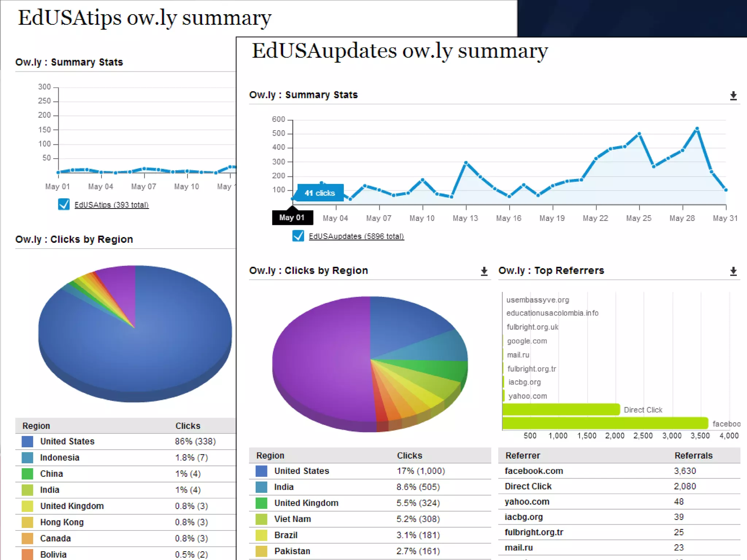Select the May 01 date marker on timeline
Screen dimensions: 747x560
coord(292,218)
